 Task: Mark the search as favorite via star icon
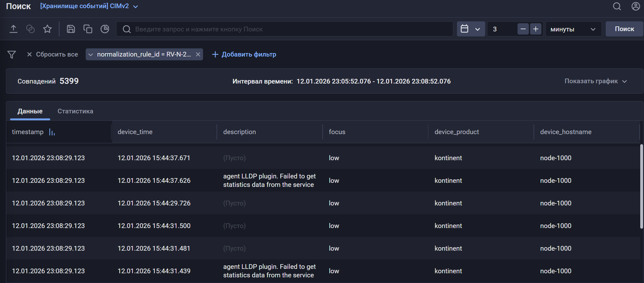pyautogui.click(x=47, y=29)
